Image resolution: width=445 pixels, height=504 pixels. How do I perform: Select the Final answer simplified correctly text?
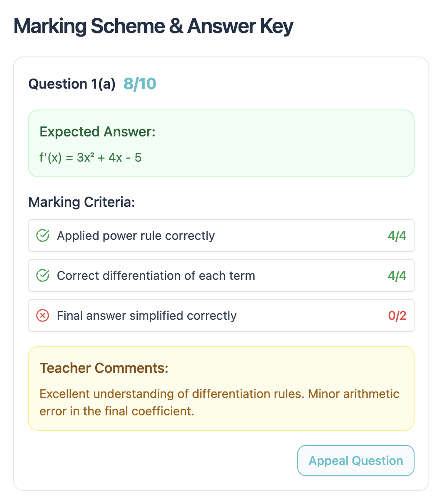pos(146,315)
